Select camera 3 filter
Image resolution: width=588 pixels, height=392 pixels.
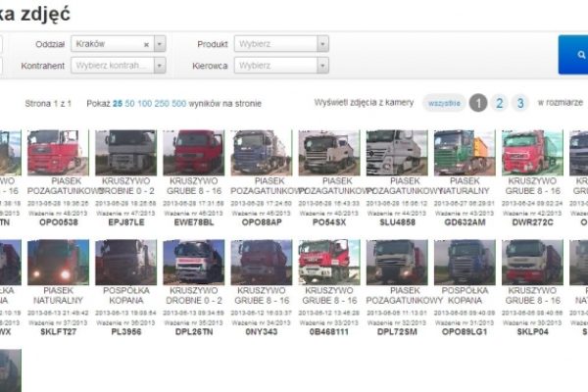[520, 103]
